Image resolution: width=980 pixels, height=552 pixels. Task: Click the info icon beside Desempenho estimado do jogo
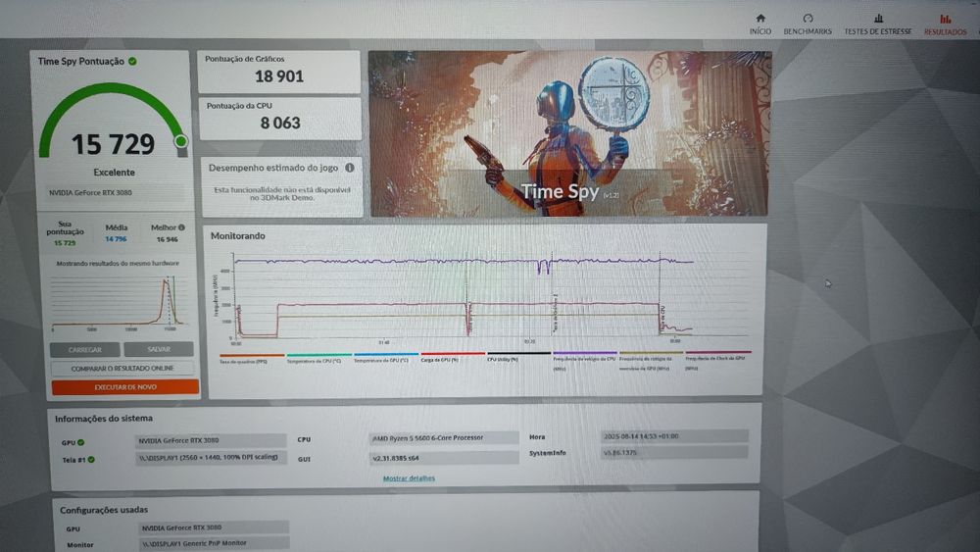pos(350,168)
